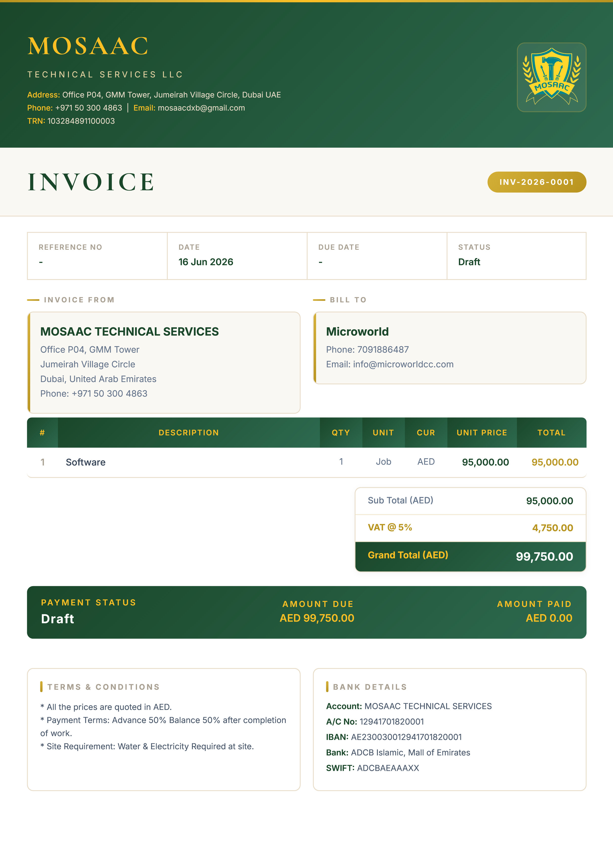Click customer phone 7091886487
613x868 pixels.
tap(383, 350)
